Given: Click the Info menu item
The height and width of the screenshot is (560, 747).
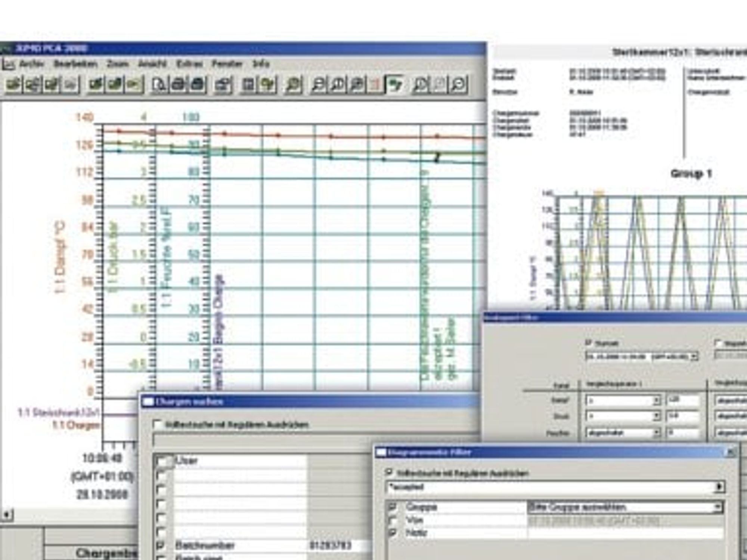Looking at the screenshot, I should click(x=261, y=64).
